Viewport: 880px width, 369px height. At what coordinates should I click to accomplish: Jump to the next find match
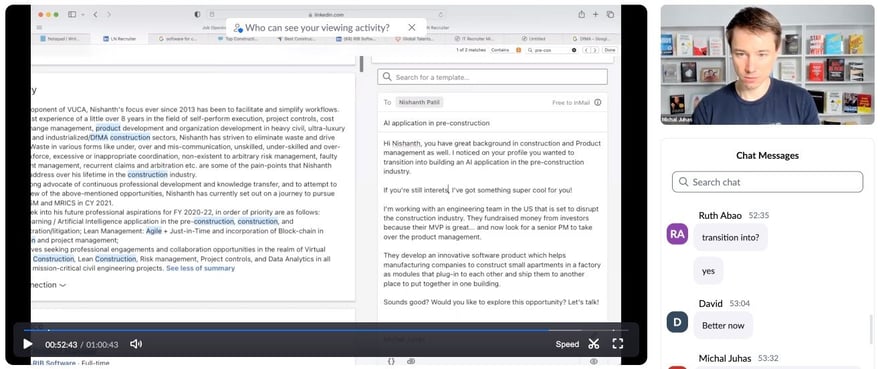[x=594, y=50]
